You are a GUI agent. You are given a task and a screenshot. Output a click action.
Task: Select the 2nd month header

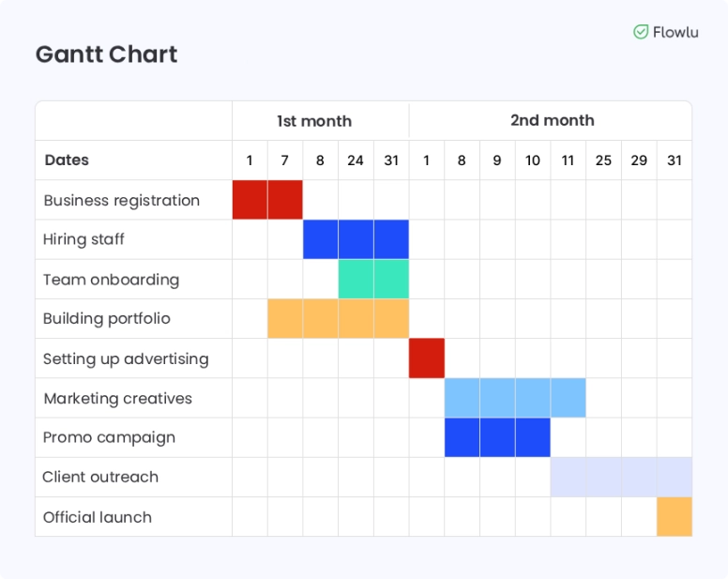[x=552, y=120]
